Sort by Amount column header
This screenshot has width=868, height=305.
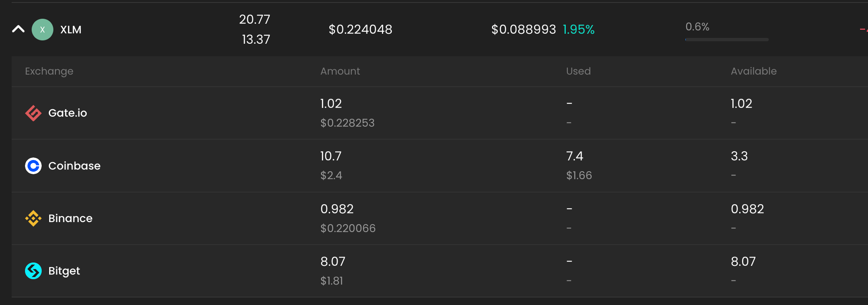[x=340, y=71]
